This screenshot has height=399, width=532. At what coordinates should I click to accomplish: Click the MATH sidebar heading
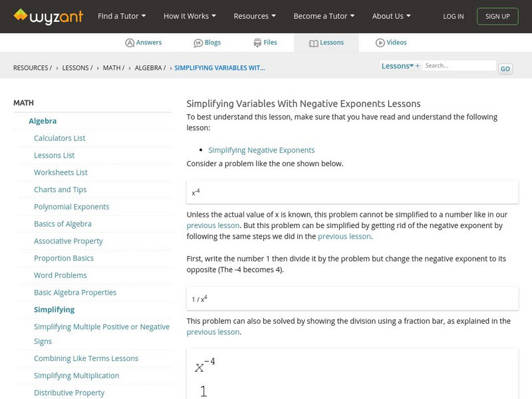pos(23,103)
